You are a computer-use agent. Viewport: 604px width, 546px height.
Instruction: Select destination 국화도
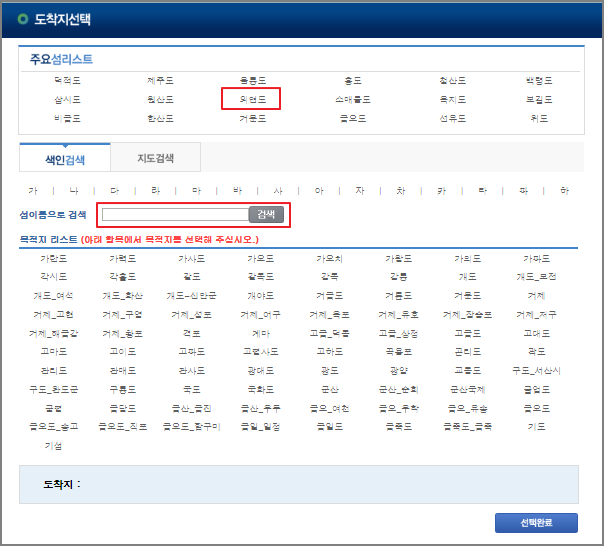point(260,389)
